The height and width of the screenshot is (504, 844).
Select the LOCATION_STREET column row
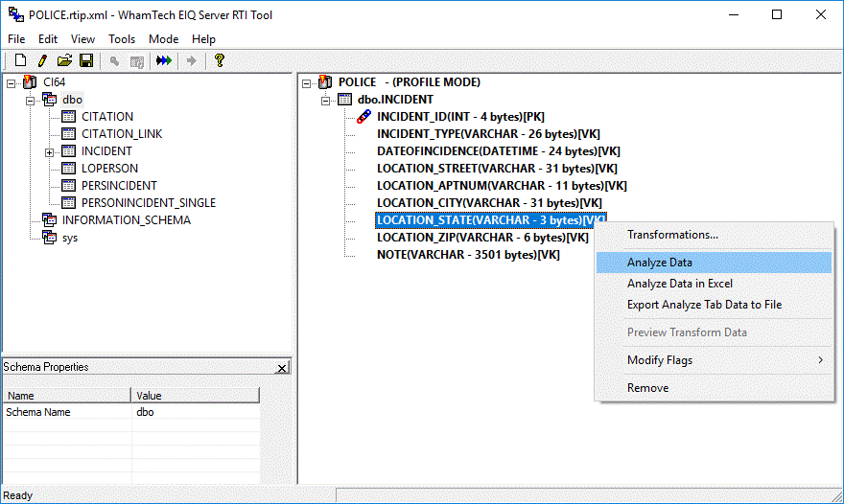coord(497,169)
